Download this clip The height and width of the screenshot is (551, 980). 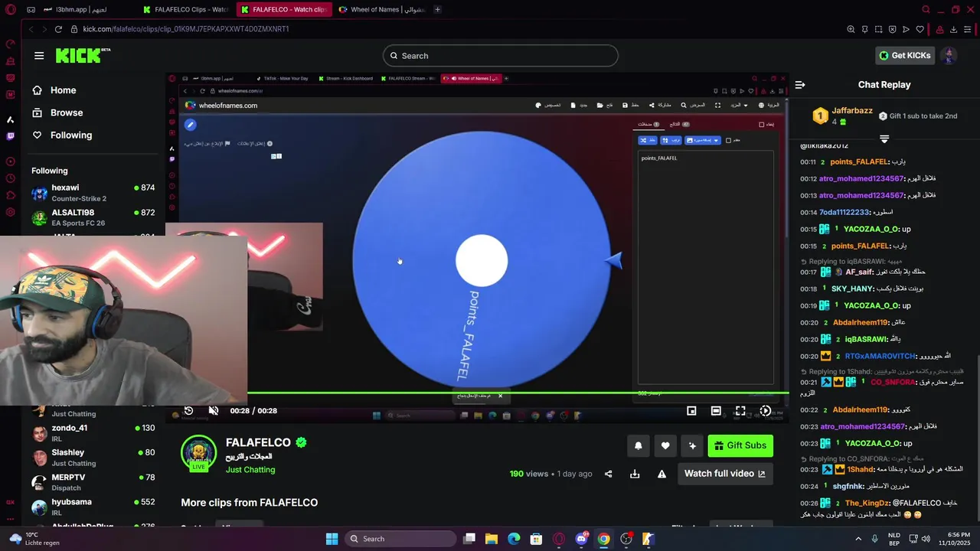pyautogui.click(x=635, y=474)
